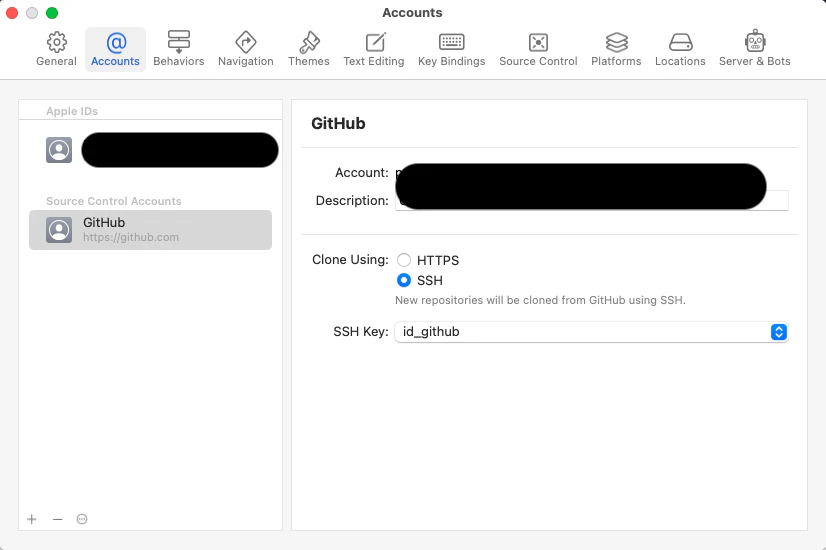Viewport: 826px width, 550px height.
Task: Switch to the Source Control tab label
Action: (x=538, y=61)
